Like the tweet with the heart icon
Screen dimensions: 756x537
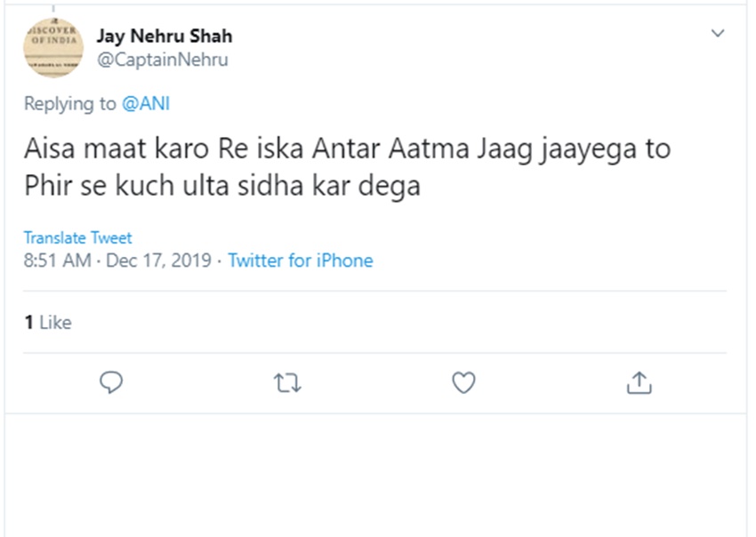463,382
